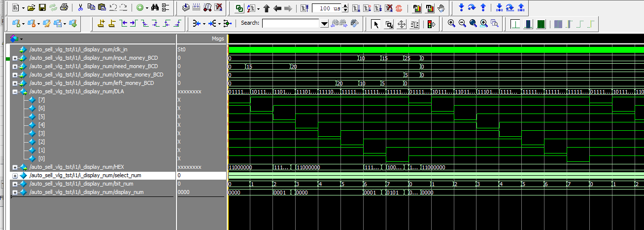Screen dimensions: 644x230
Task: Click into the run length field
Action: (x=327, y=8)
